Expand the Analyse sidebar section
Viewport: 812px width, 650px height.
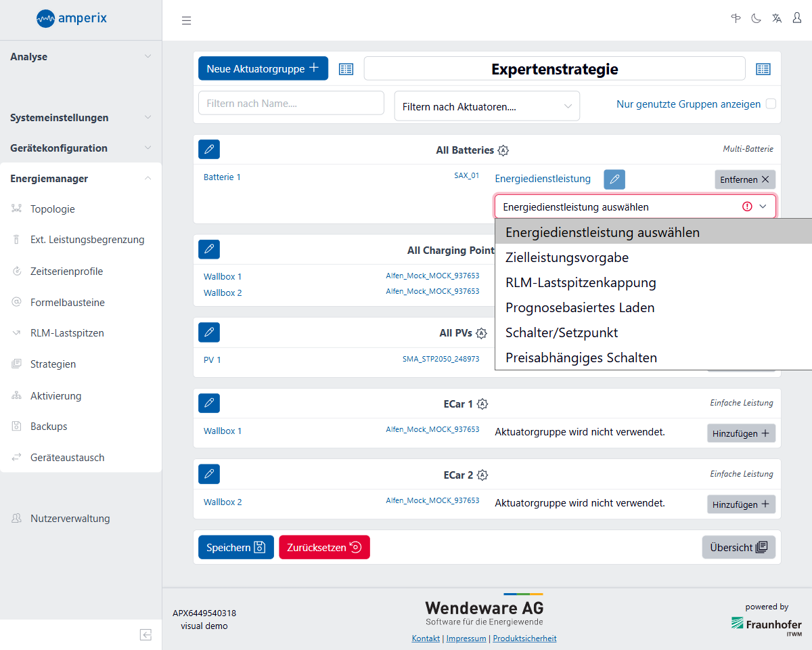[x=81, y=57]
